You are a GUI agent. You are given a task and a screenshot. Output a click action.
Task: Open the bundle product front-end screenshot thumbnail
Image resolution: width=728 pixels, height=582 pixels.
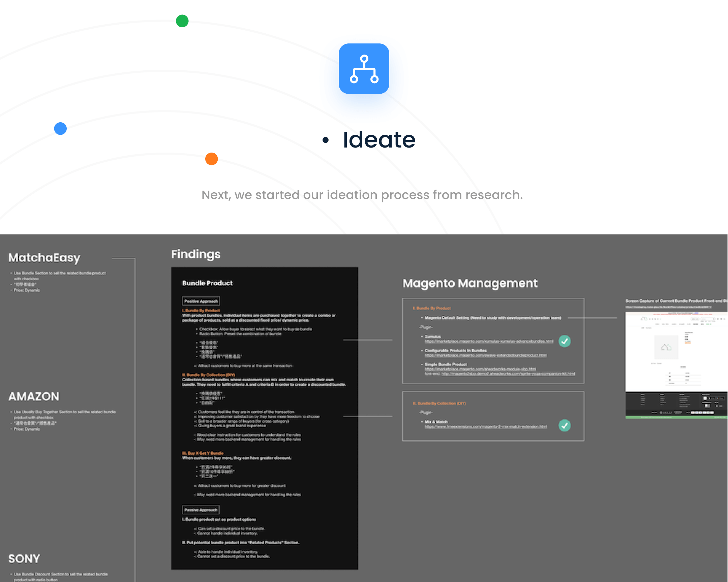tap(676, 364)
